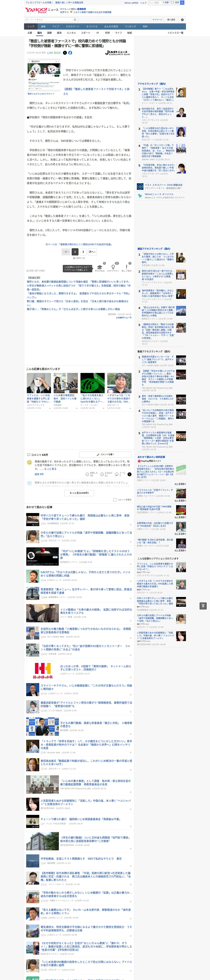Screen dimensions: 210x980
Task: Switch to the みんなの意見 tab
Action: [x=111, y=27]
